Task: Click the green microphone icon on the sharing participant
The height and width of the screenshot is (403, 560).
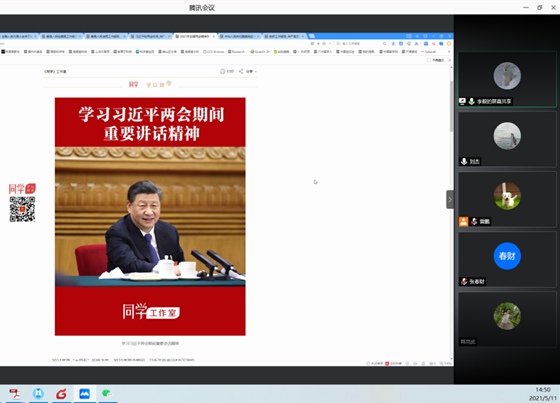Action: (x=471, y=101)
